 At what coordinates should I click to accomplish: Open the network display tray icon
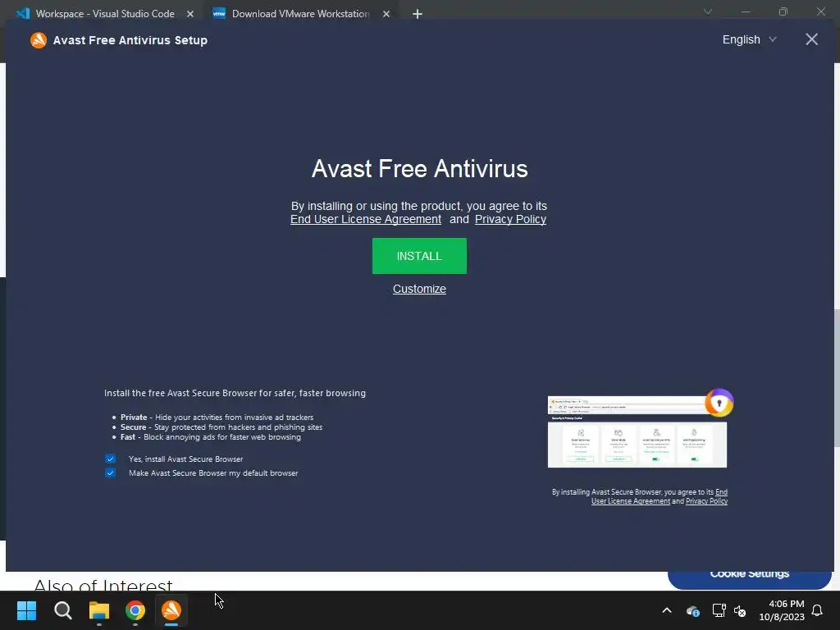(719, 610)
